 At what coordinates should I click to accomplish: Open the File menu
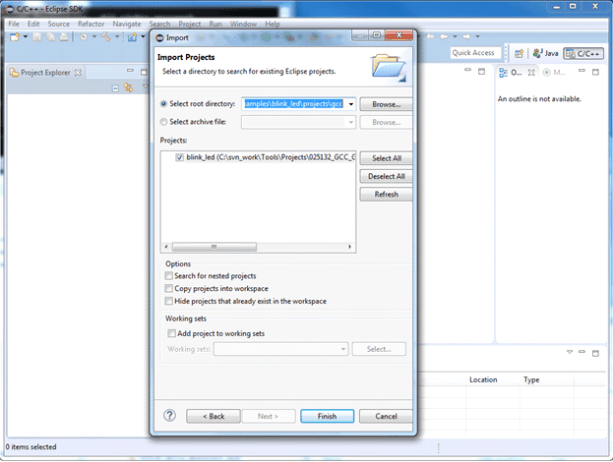pos(14,24)
